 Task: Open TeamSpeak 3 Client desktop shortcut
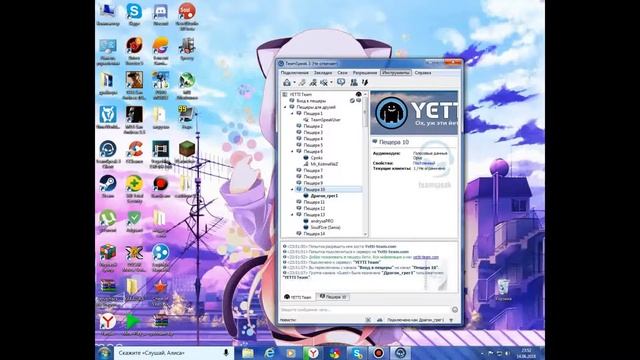click(108, 154)
